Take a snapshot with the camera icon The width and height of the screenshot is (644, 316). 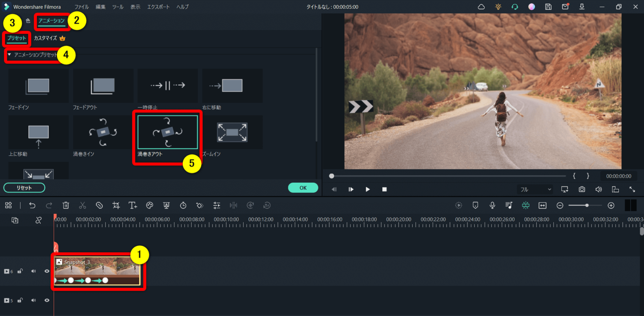coord(582,189)
